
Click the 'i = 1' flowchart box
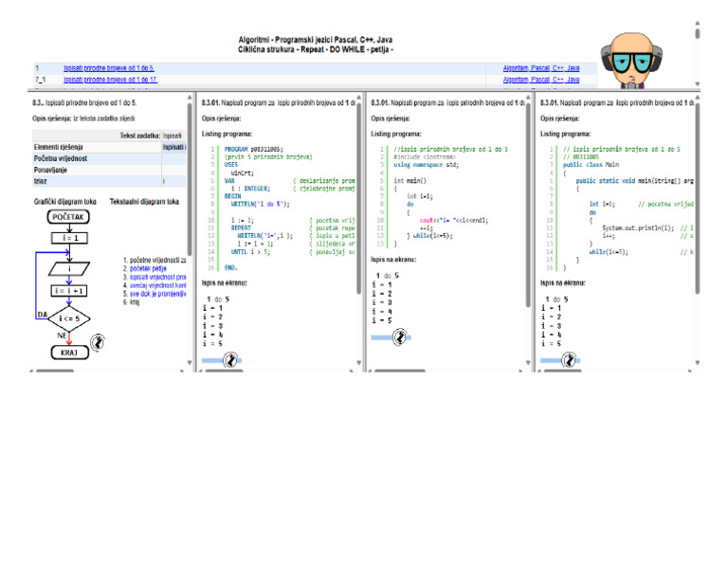coord(69,238)
